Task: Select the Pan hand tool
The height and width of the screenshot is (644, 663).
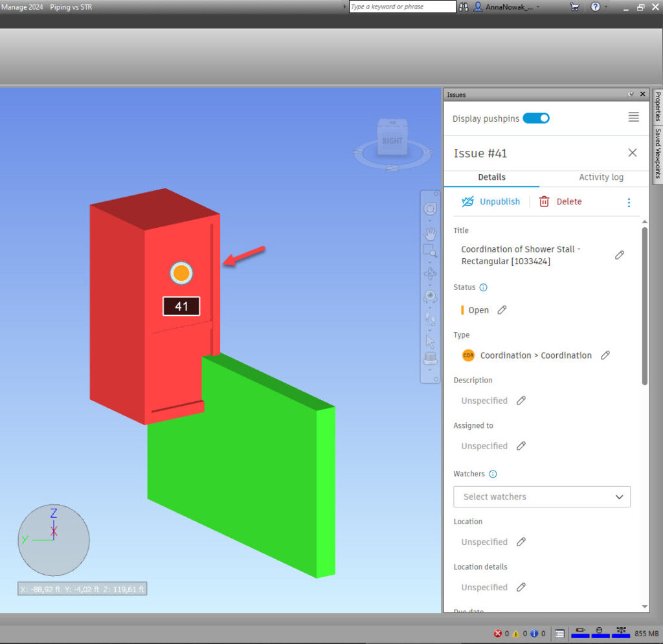Action: point(431,233)
